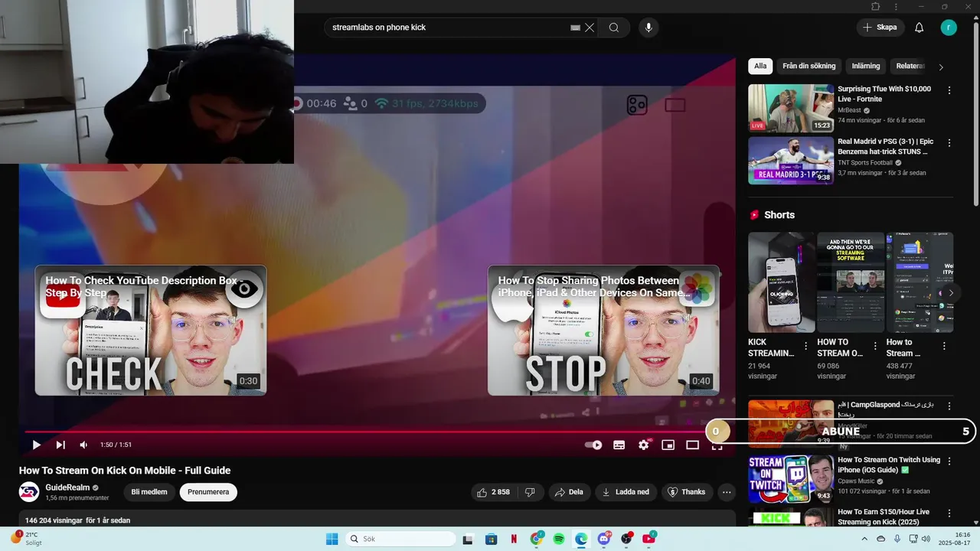The width and height of the screenshot is (980, 551).
Task: Download video with Ladda ned button
Action: pyautogui.click(x=626, y=492)
